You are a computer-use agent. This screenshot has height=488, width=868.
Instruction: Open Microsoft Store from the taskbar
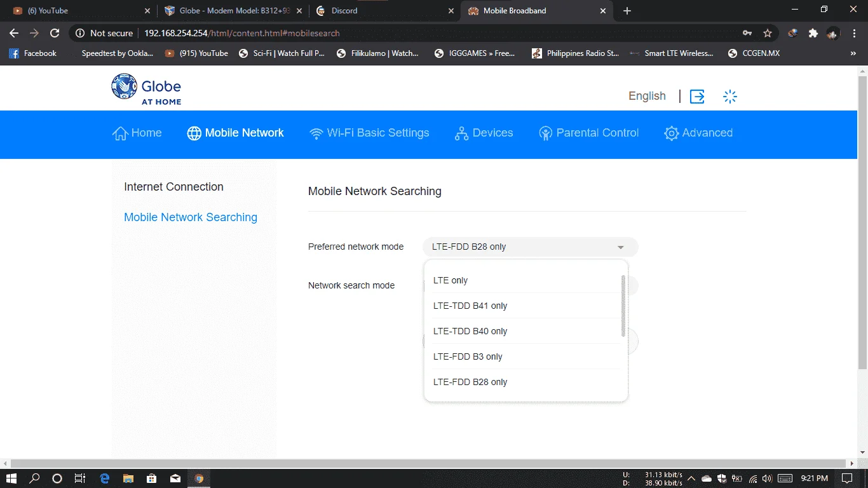151,478
